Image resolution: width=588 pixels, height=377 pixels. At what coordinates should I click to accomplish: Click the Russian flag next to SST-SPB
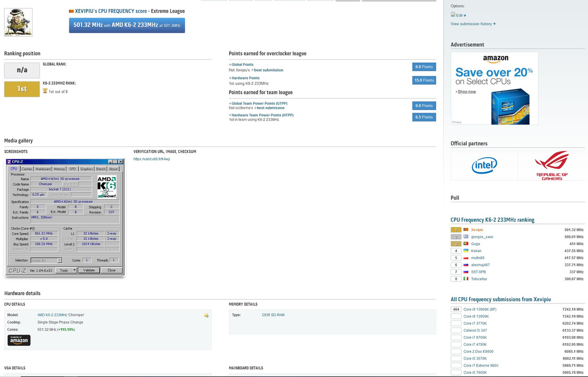(x=466, y=272)
